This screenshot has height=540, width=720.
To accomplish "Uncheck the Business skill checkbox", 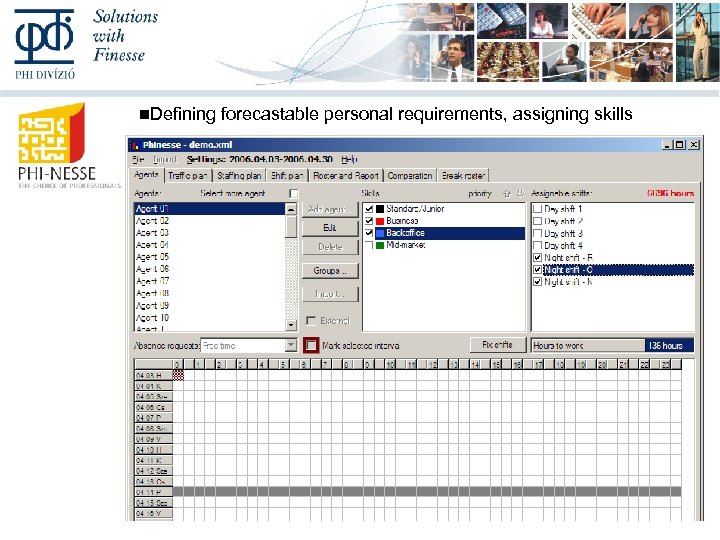I will [x=369, y=221].
